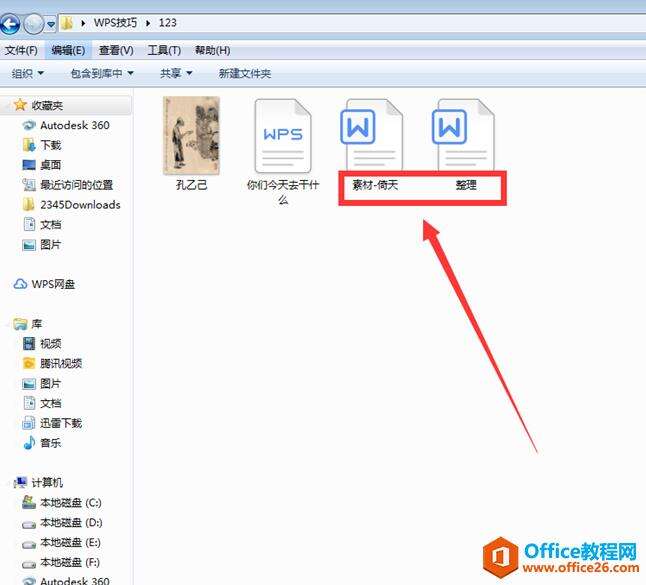Viewport: 646px width, 585px height.
Task: Click the 视频 film icon
Action: [x=29, y=344]
